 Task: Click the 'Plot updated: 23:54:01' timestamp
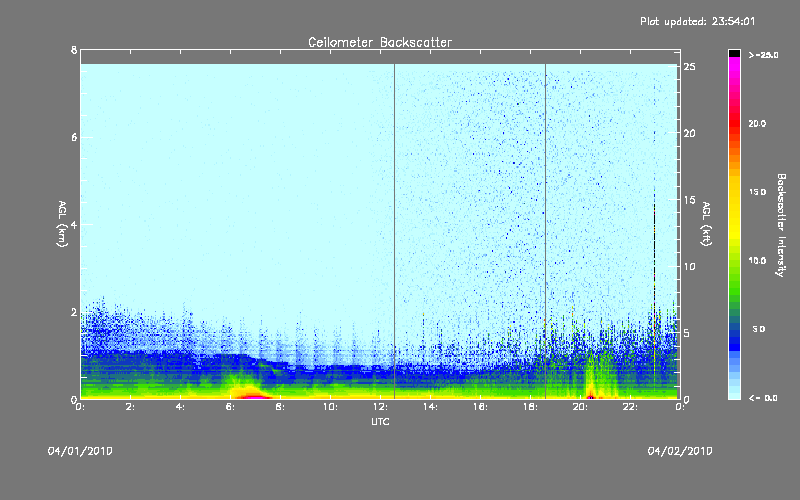point(697,21)
